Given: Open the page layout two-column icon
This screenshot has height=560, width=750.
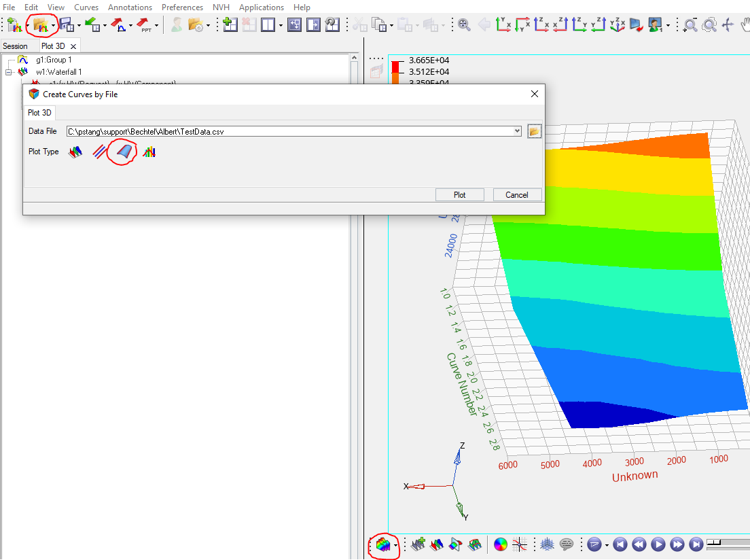Looking at the screenshot, I should (x=268, y=24).
